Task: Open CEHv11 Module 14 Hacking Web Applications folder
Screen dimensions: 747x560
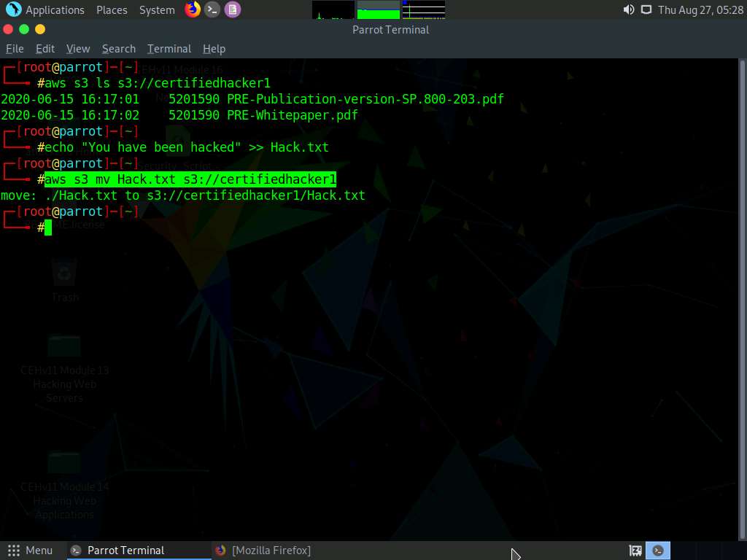Action: [x=64, y=463]
